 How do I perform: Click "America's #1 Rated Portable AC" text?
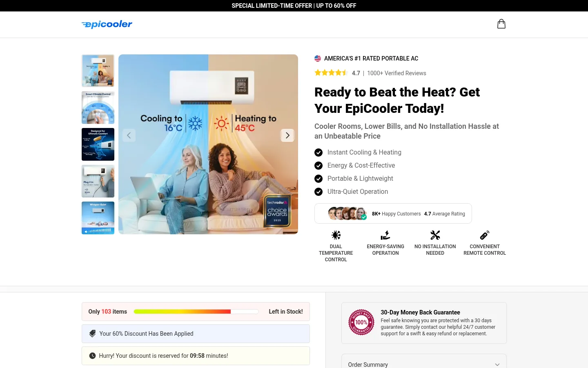point(371,58)
